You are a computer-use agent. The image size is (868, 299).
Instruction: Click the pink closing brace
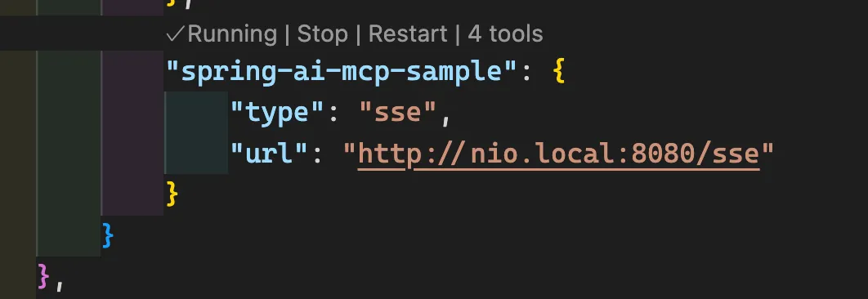pos(43,276)
